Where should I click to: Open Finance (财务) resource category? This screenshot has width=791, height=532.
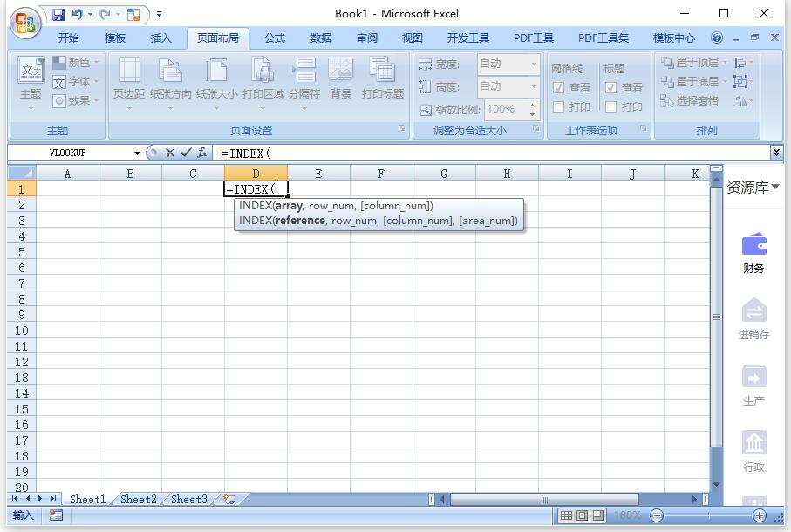click(753, 253)
